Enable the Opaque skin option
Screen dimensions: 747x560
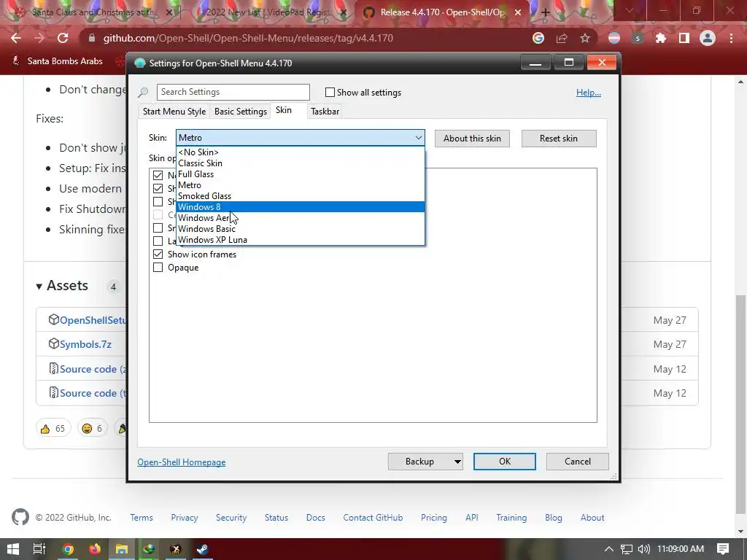click(x=158, y=268)
